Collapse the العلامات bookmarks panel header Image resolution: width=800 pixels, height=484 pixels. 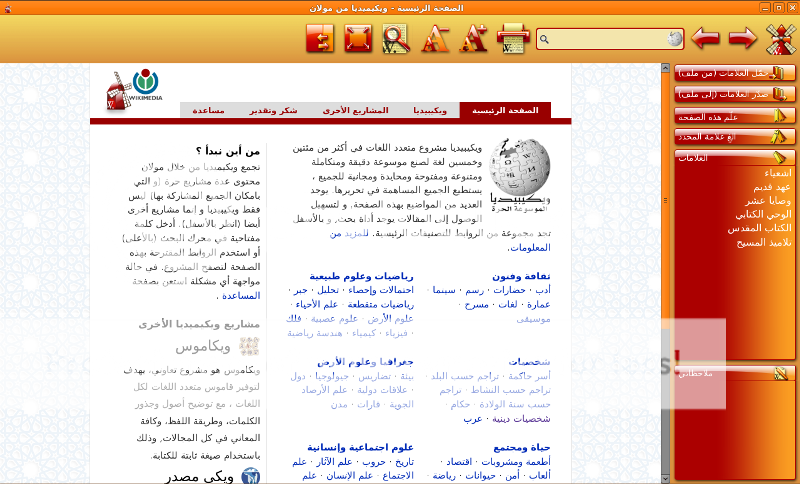(735, 158)
